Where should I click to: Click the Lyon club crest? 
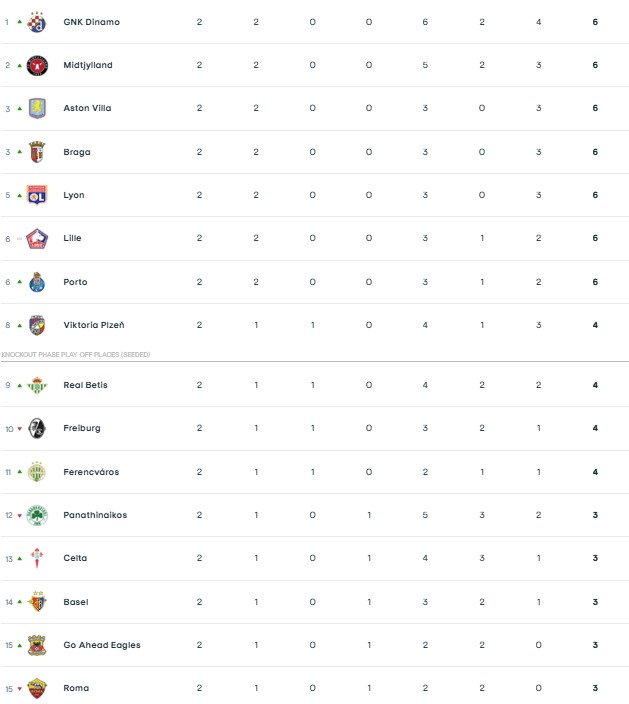click(x=37, y=195)
